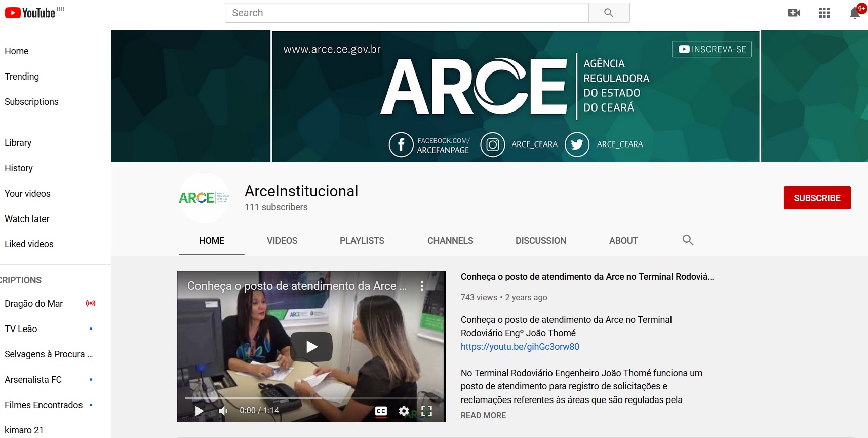Open the featured video title link
The width and height of the screenshot is (868, 438).
tap(587, 277)
